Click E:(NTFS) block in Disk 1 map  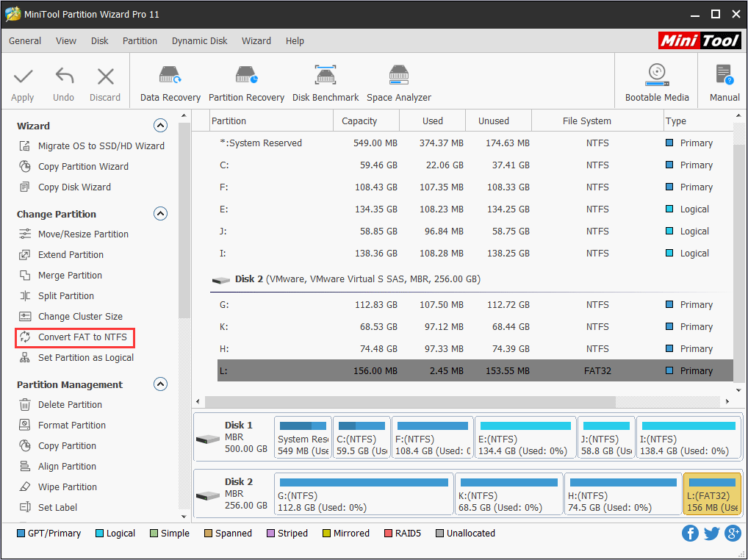point(525,437)
